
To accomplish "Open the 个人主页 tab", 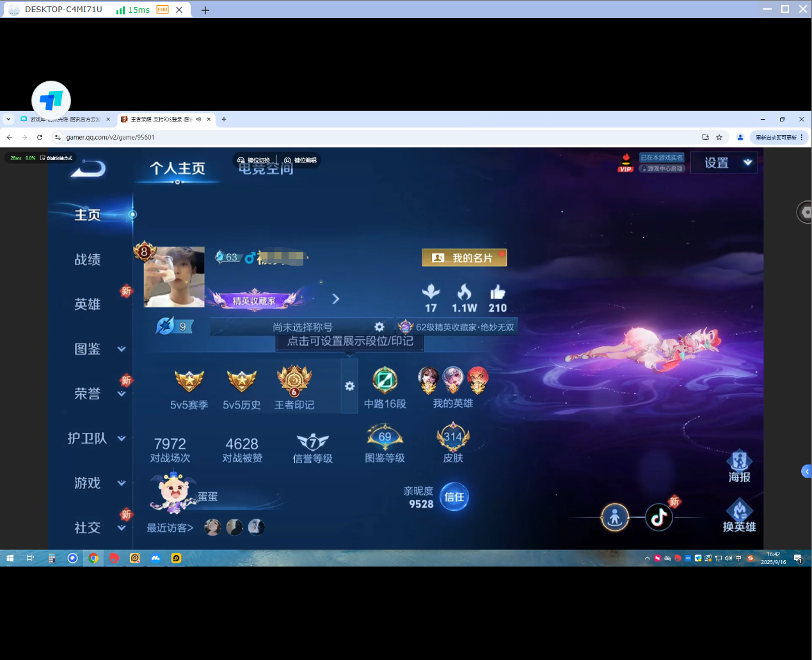I will point(177,168).
